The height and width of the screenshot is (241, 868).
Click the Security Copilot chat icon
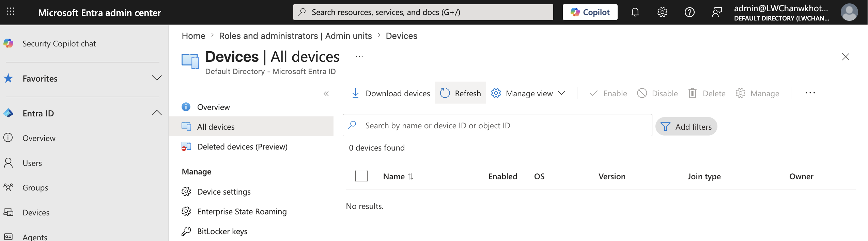(x=9, y=43)
